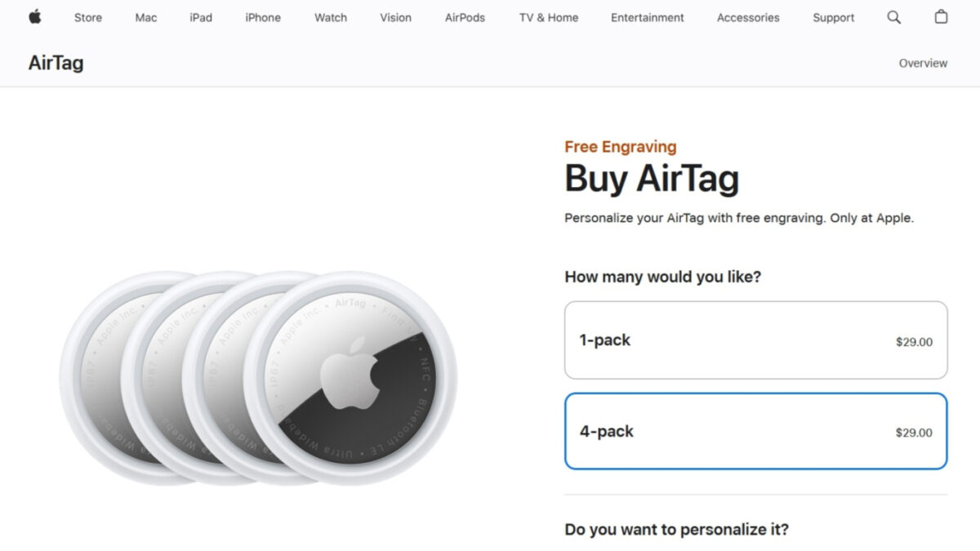Go to the Entertainment menu
980x551 pixels.
click(x=648, y=17)
